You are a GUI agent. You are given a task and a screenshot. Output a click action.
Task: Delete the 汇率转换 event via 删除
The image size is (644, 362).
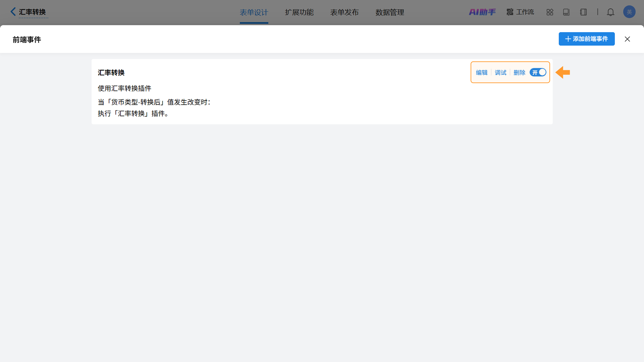click(519, 72)
